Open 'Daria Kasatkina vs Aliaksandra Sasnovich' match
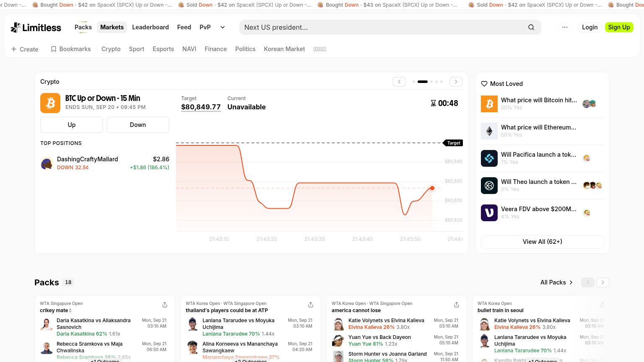644x362 pixels. [x=93, y=324]
